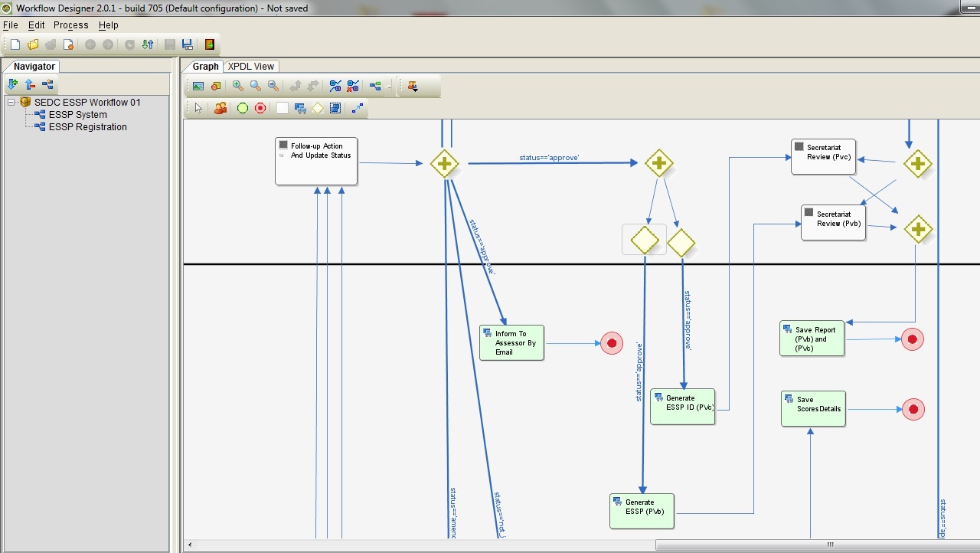The image size is (980, 553).
Task: Open the participant dropdown in graph toolbar
Action: pos(413,87)
